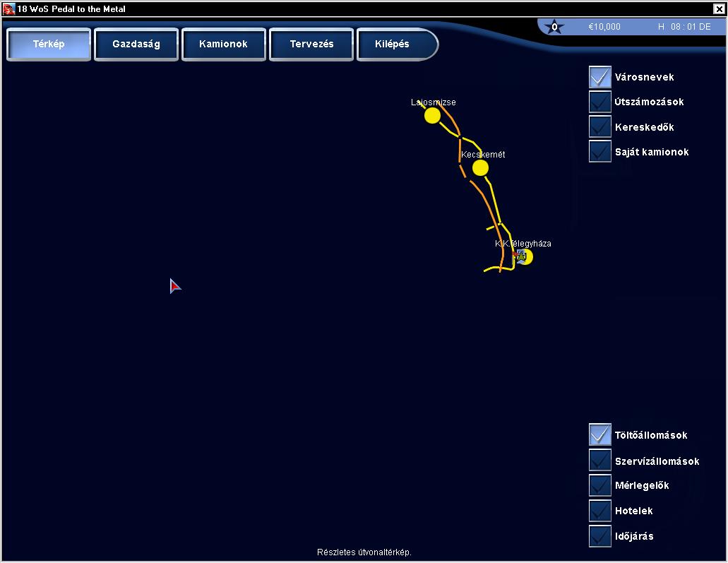This screenshot has width=728, height=563.
Task: Select the K.K.félegyháza city marker
Action: (x=527, y=257)
